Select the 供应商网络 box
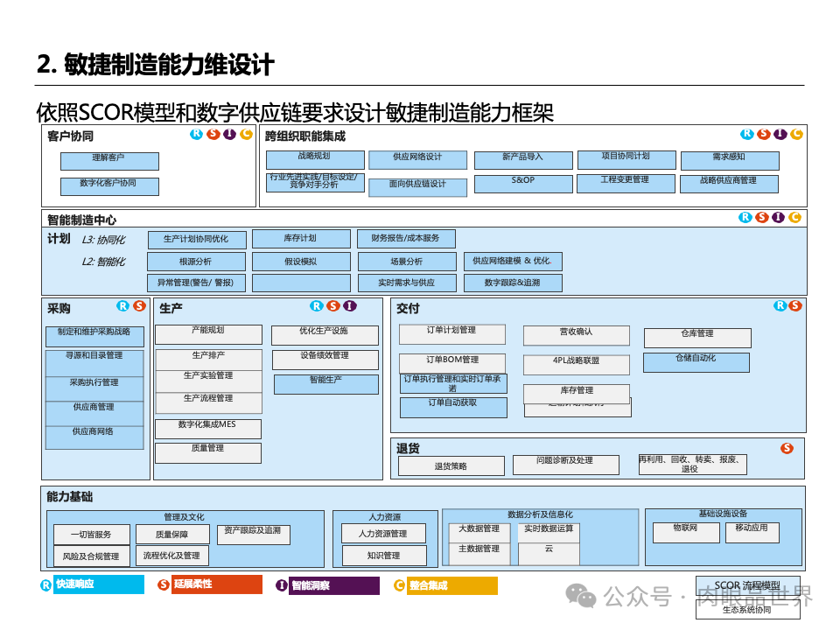 (94, 437)
